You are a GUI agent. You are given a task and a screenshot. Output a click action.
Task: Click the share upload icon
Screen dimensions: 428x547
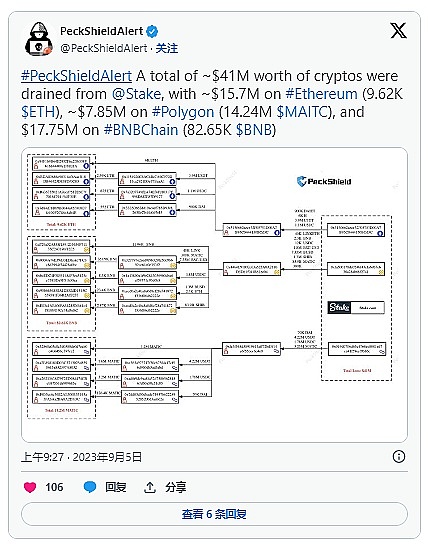pos(150,487)
